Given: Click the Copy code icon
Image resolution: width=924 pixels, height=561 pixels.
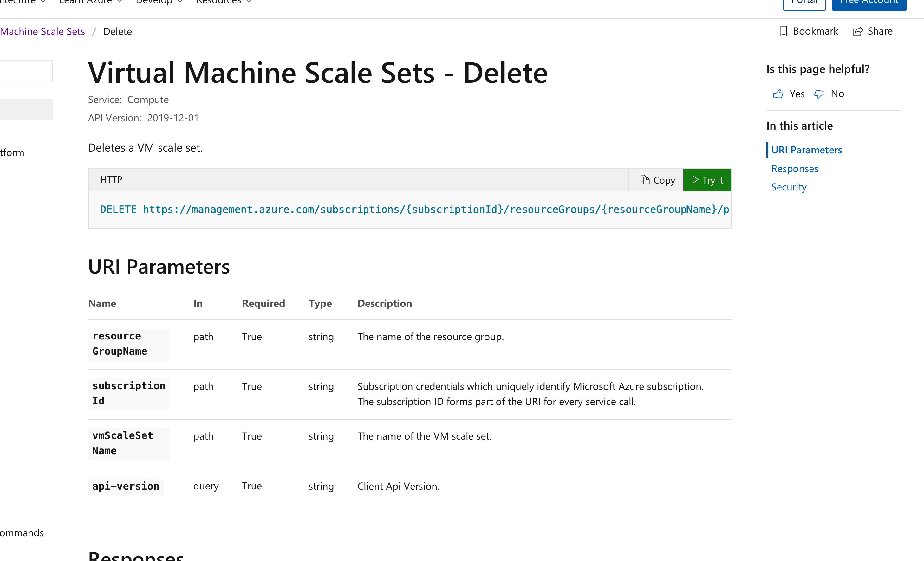Looking at the screenshot, I should click(645, 180).
